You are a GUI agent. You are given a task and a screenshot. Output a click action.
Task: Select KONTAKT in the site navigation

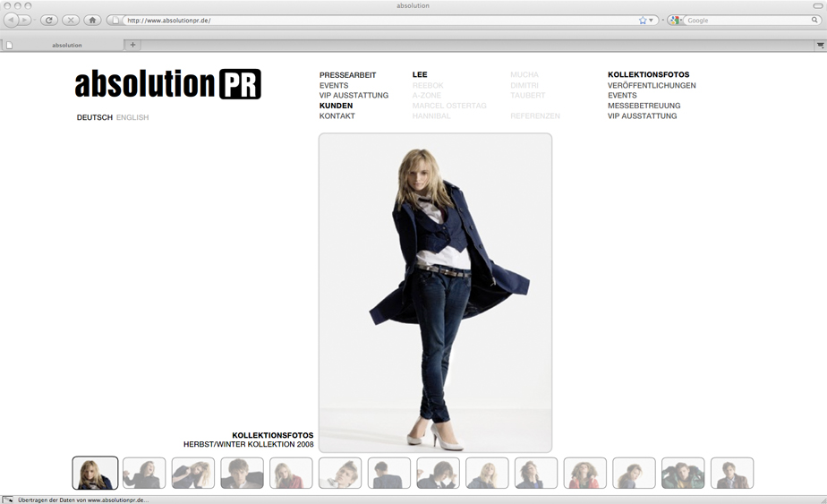[337, 116]
